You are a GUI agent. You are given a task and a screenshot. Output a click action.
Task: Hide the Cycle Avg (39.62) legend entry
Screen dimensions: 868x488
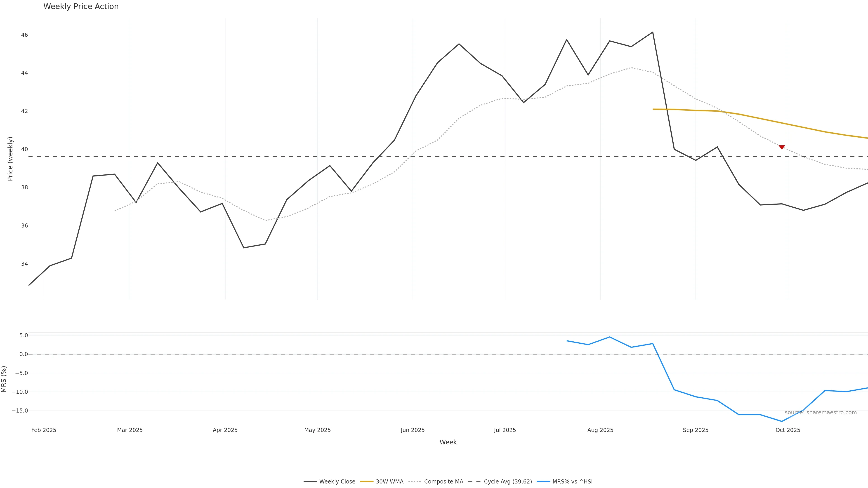click(508, 482)
